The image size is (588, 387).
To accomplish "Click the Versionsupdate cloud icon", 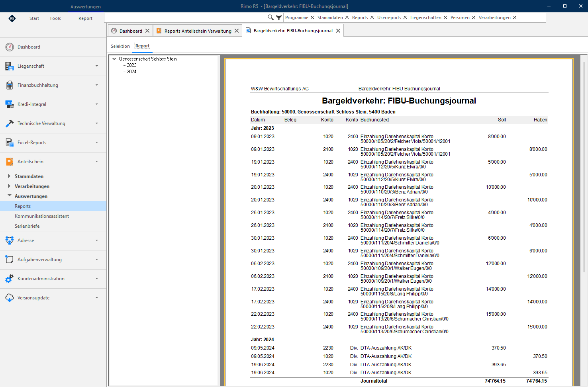I will tap(10, 298).
